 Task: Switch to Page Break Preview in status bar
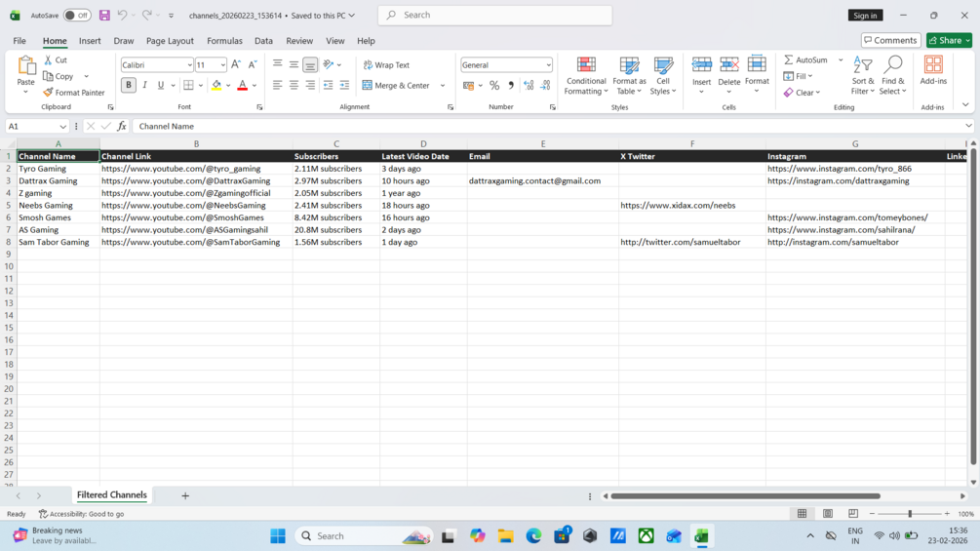[853, 514]
